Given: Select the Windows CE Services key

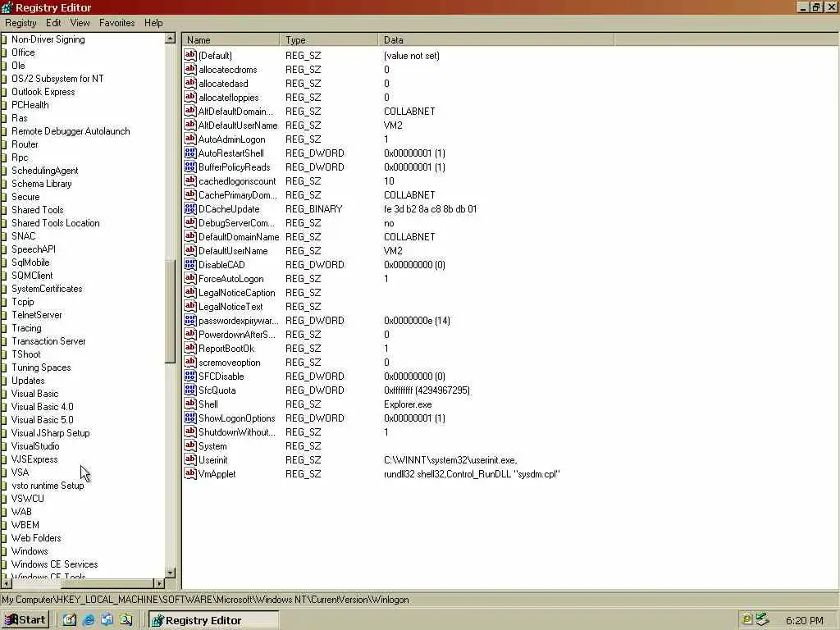Looking at the screenshot, I should tap(55, 564).
